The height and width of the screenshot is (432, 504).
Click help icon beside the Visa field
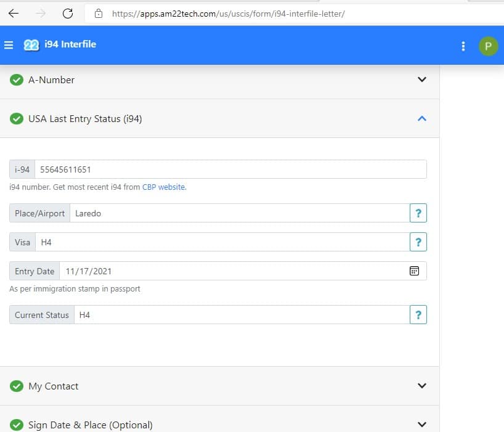coord(418,242)
